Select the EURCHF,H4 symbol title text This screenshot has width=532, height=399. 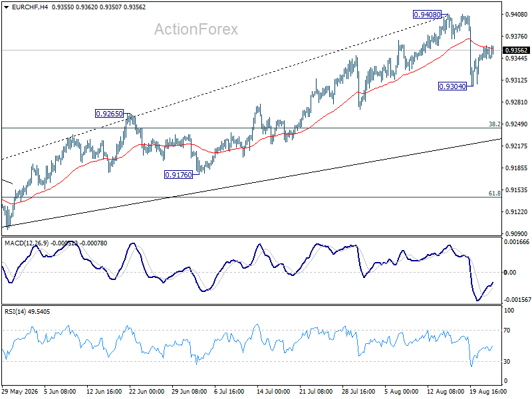pyautogui.click(x=30, y=7)
